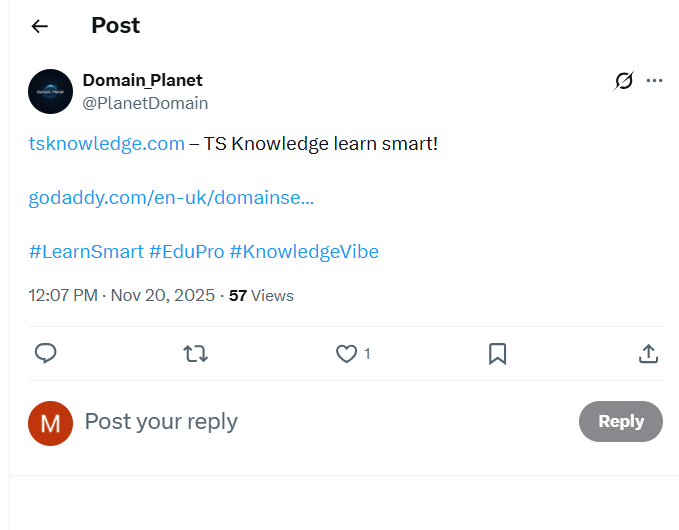679x530 pixels.
Task: Click the reply speech bubble icon
Action: (x=45, y=353)
